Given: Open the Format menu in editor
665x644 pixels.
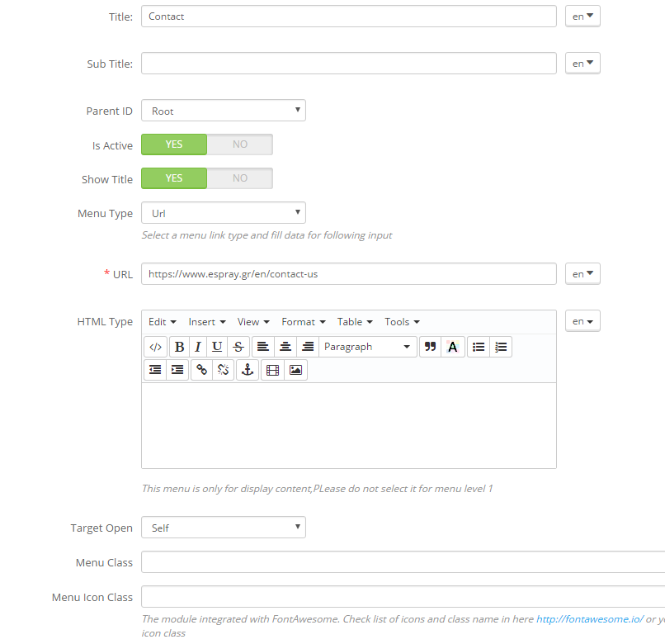Looking at the screenshot, I should (x=304, y=322).
